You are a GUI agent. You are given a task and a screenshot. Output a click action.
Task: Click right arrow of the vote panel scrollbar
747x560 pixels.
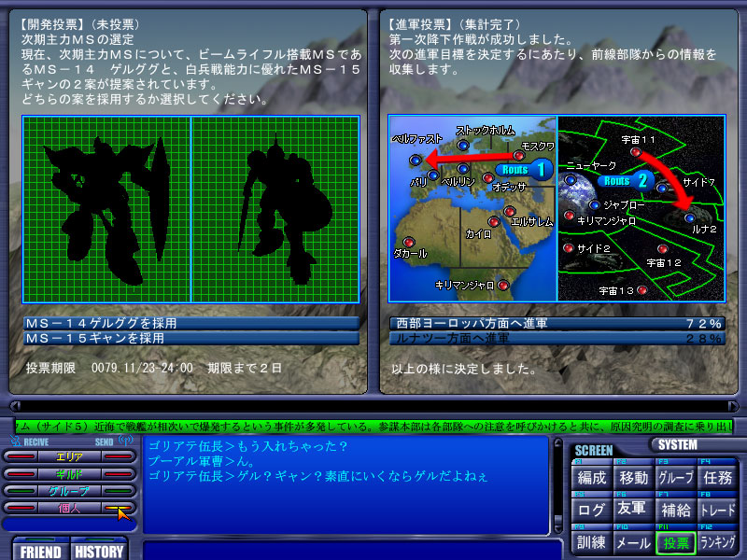733,406
